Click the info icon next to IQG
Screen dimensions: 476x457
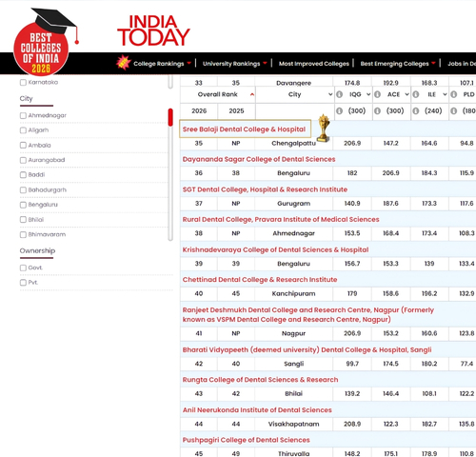point(339,94)
